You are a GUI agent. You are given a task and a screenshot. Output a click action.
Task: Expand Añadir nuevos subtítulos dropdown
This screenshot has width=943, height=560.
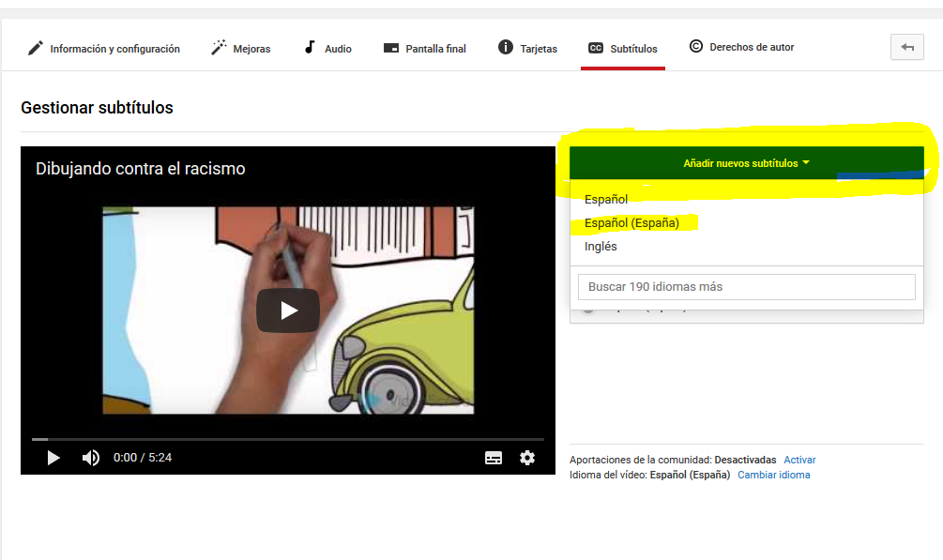click(x=746, y=163)
